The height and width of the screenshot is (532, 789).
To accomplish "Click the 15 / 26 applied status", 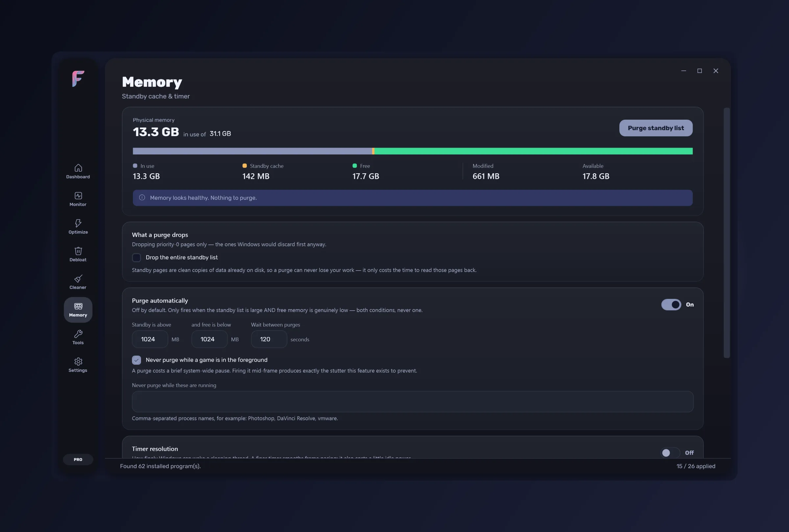I will pyautogui.click(x=696, y=466).
